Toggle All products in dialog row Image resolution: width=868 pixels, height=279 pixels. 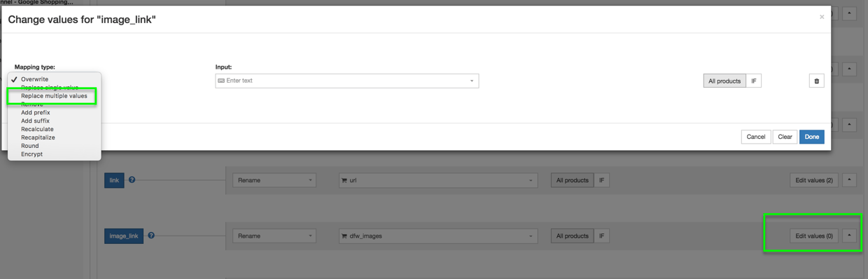tap(724, 81)
